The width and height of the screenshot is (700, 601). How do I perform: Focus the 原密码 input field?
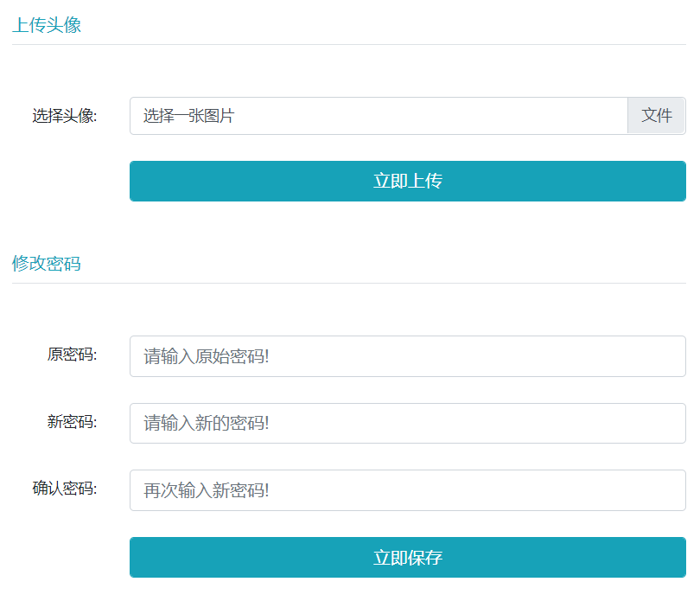tap(407, 356)
